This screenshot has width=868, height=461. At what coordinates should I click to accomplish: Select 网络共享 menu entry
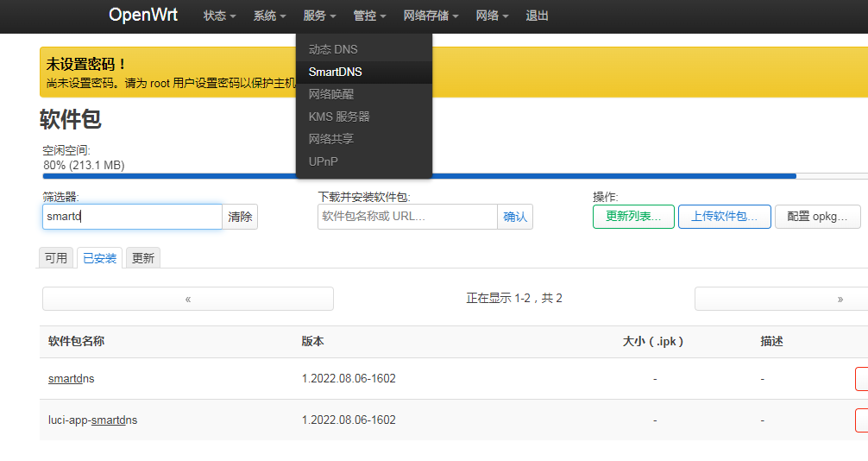[x=364, y=139]
